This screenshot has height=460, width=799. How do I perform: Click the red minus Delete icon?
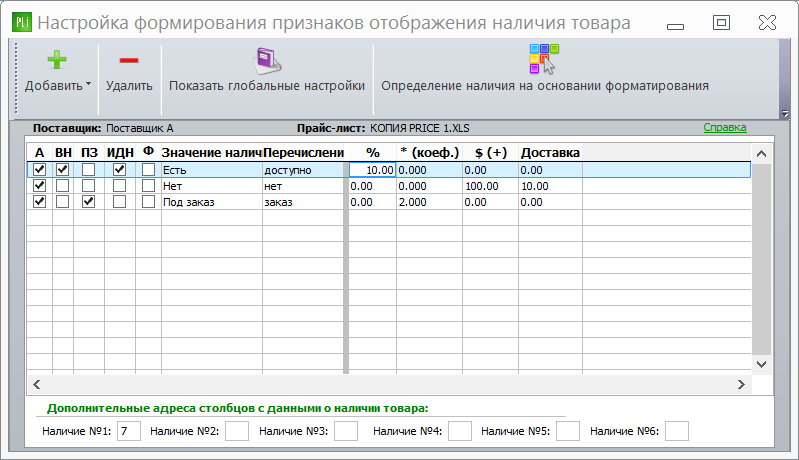point(129,61)
